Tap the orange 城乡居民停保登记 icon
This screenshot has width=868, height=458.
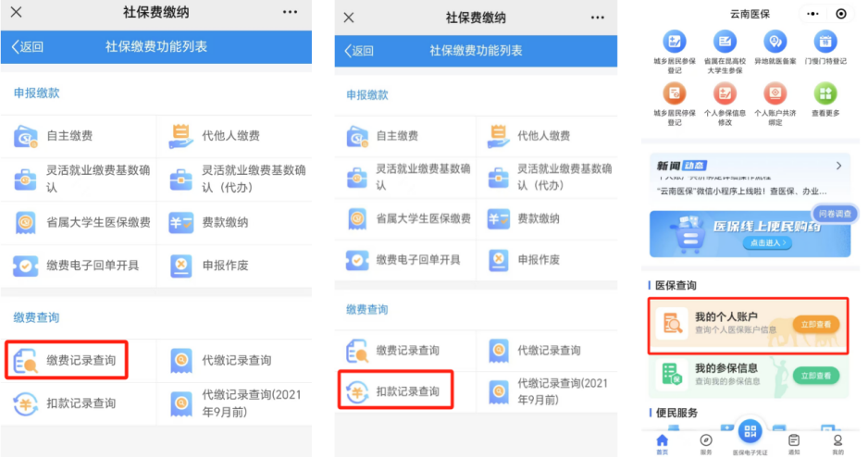coord(674,93)
